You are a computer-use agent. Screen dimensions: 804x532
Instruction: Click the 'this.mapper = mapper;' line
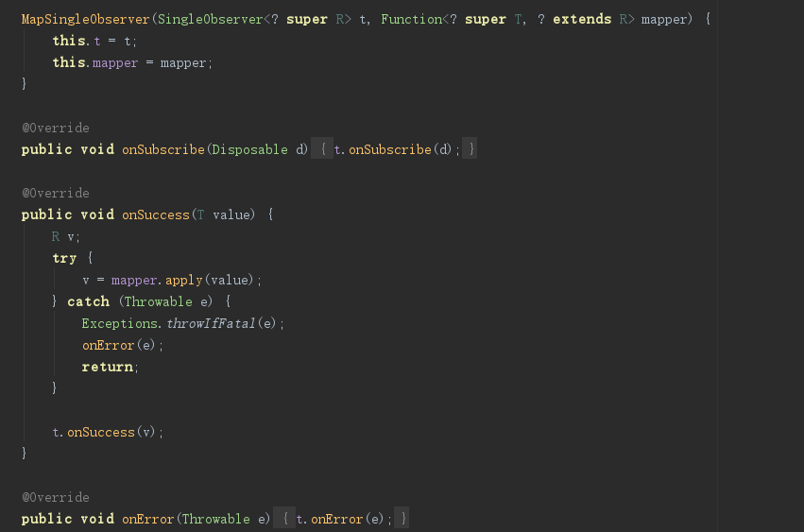coord(132,62)
